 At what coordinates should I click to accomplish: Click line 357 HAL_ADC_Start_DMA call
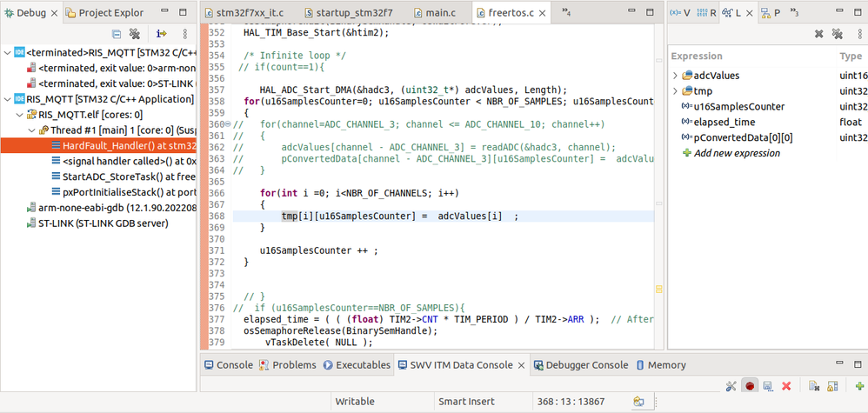tap(413, 90)
